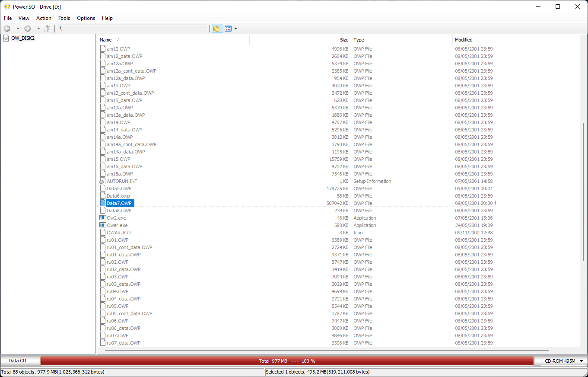Click the red disc capacity usage bar

tap(287, 361)
